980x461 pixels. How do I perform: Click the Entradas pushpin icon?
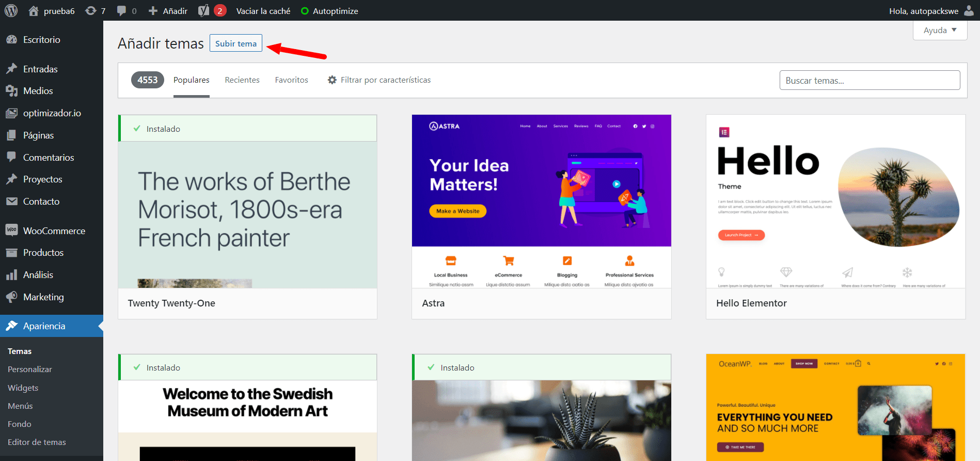11,69
